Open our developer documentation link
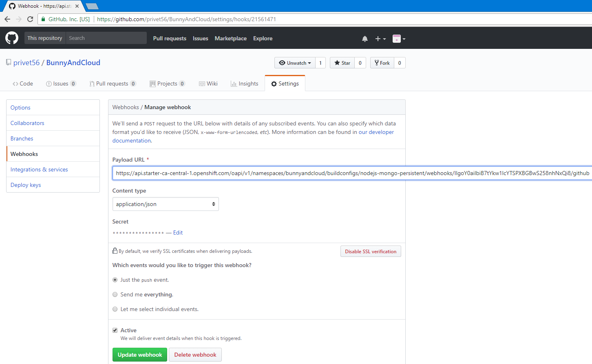 coord(376,132)
